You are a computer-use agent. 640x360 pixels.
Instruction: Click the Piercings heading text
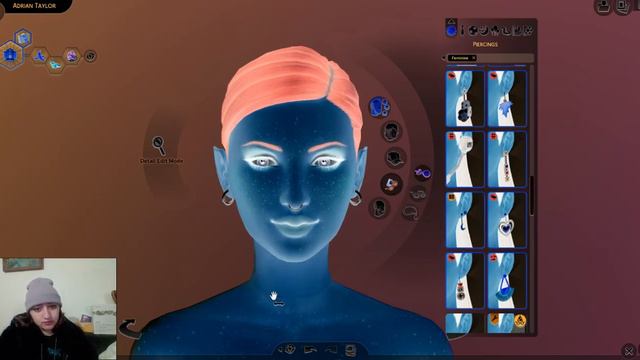[485, 44]
